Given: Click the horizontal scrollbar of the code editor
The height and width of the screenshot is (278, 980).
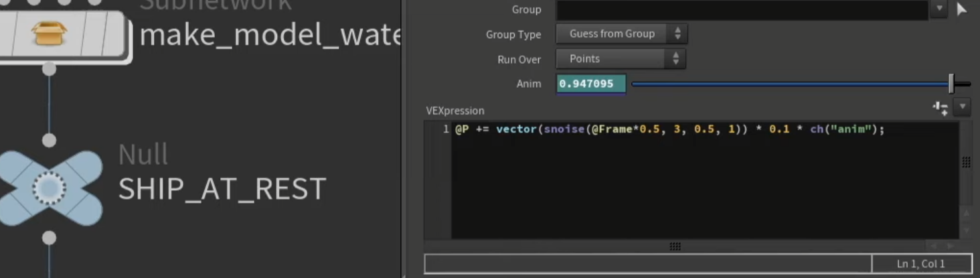Looking at the screenshot, I should pos(675,247).
